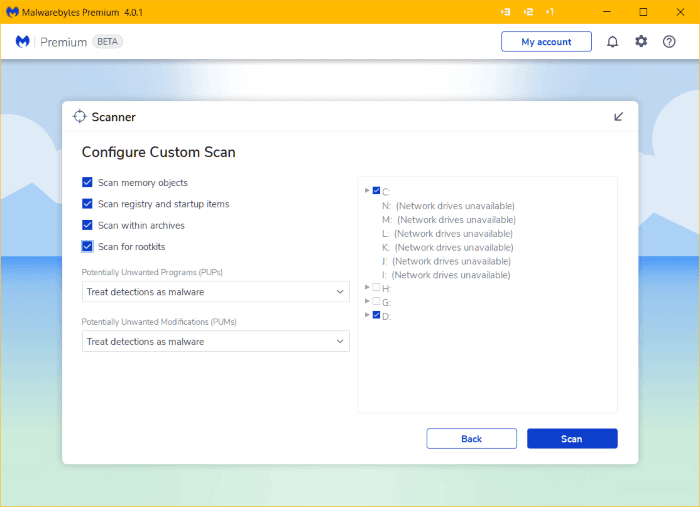Expand the G: drive tree node

click(367, 301)
